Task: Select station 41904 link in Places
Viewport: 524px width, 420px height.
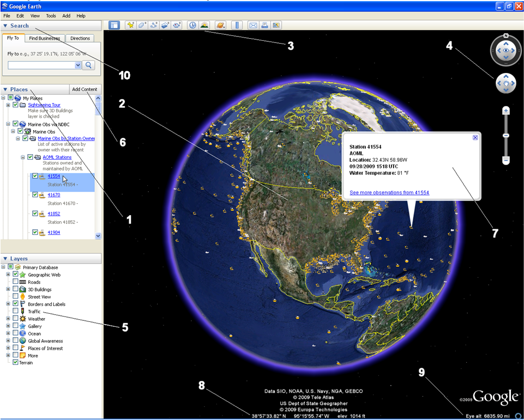Action: point(54,233)
